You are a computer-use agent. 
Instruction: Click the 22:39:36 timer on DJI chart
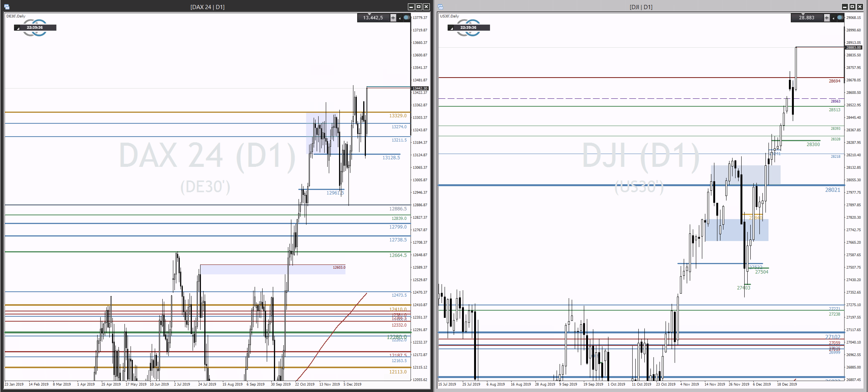coord(468,28)
